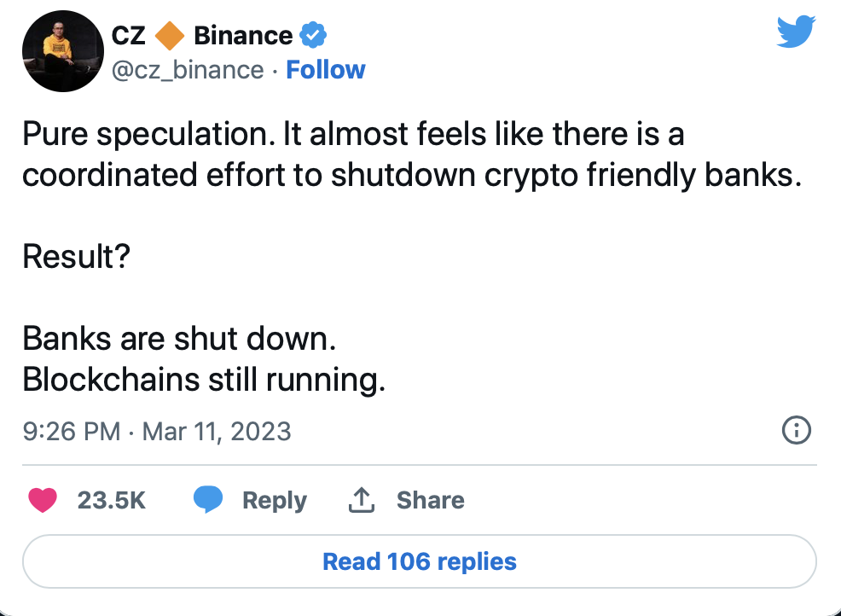Image resolution: width=841 pixels, height=616 pixels.
Task: Click the 9:26 PM · Mar 11, 2023 timestamp
Action: click(x=157, y=431)
